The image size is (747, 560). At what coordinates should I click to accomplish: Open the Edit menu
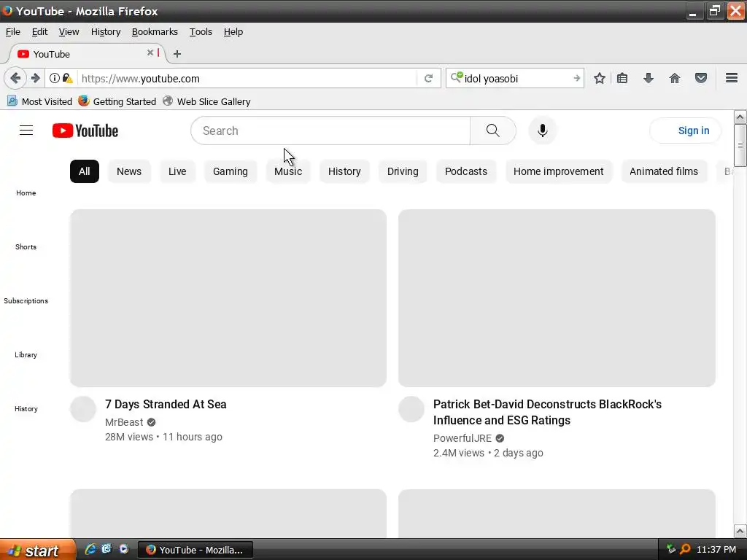[39, 32]
